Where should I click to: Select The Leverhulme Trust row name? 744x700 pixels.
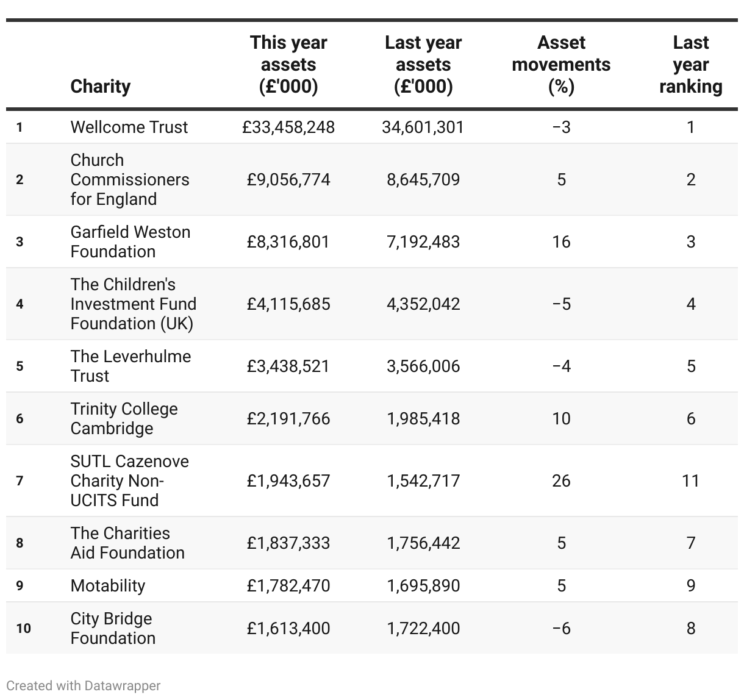[x=131, y=366]
